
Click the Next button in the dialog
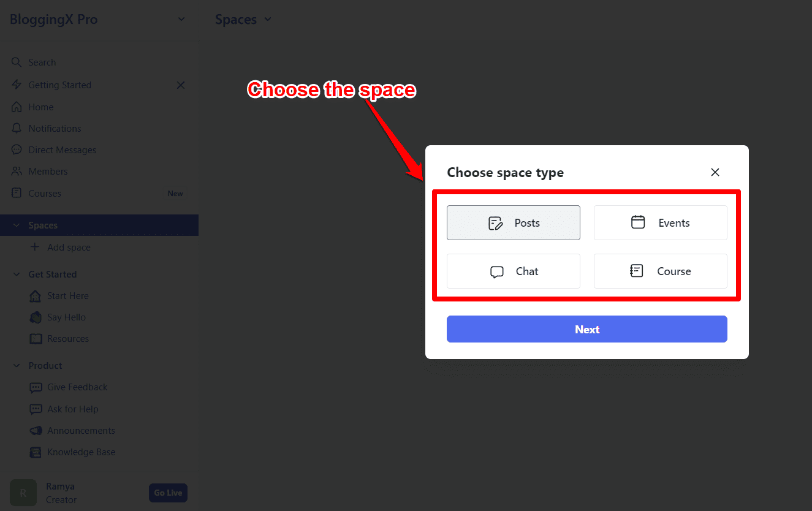tap(586, 329)
